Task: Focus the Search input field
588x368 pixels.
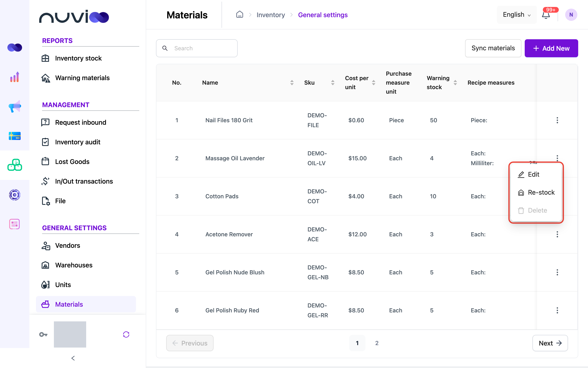Action: (197, 48)
